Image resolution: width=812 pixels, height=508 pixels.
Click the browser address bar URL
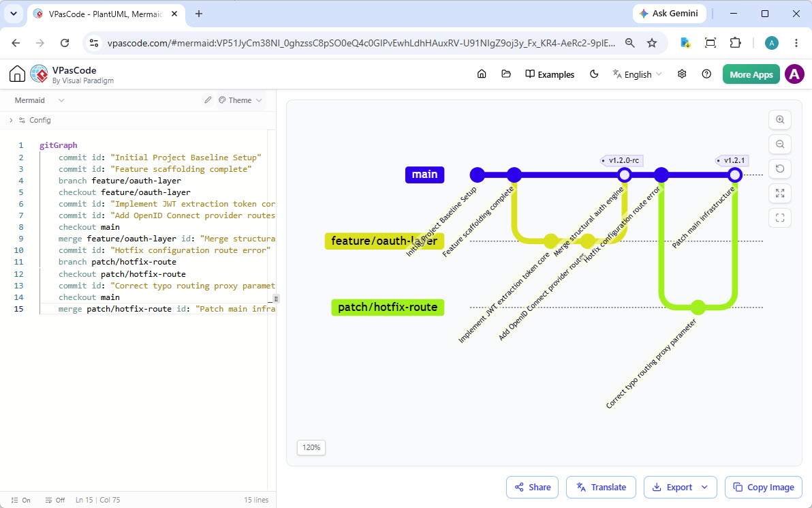point(361,43)
